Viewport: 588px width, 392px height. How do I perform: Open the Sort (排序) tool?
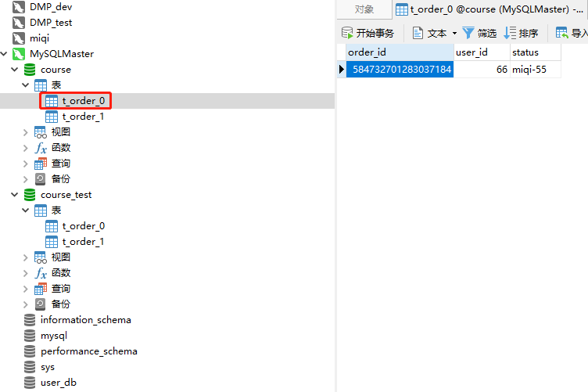tap(521, 33)
